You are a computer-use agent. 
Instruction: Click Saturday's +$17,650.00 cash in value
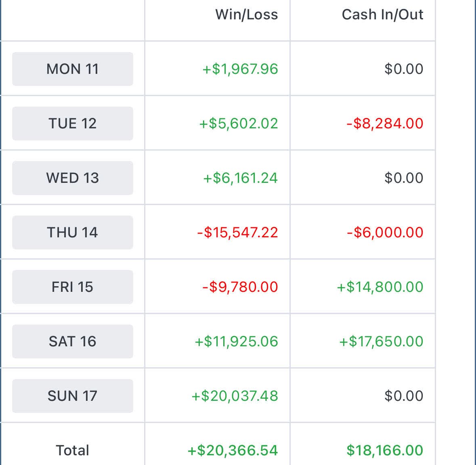[x=381, y=341]
